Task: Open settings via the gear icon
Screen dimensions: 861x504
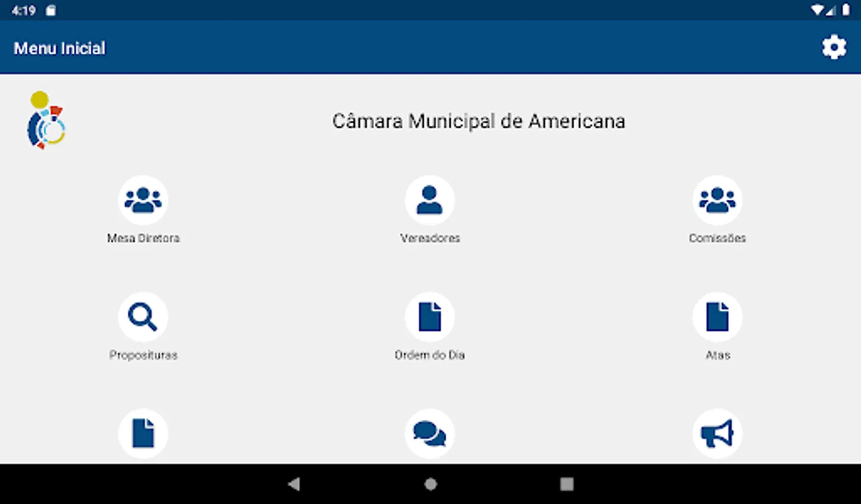Action: pos(834,48)
